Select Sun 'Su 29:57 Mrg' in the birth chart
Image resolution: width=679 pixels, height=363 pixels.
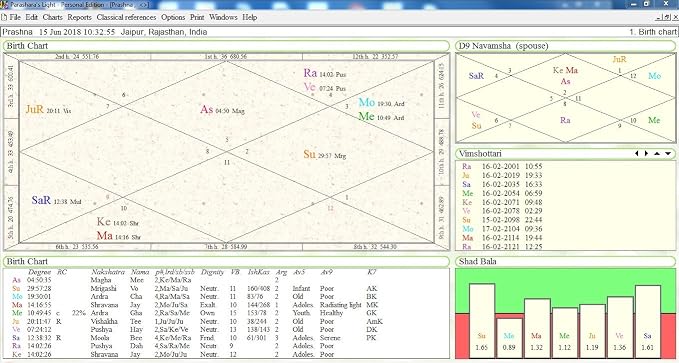(324, 155)
